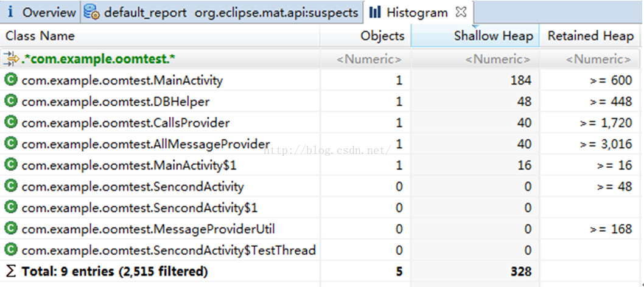This screenshot has height=287, width=644.
Task: Click the DBHelper class icon
Action: 10,101
